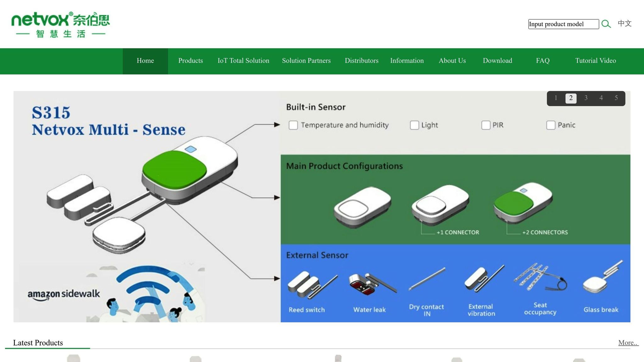Click the "S315" banner title
This screenshot has width=644, height=362.
(51, 112)
